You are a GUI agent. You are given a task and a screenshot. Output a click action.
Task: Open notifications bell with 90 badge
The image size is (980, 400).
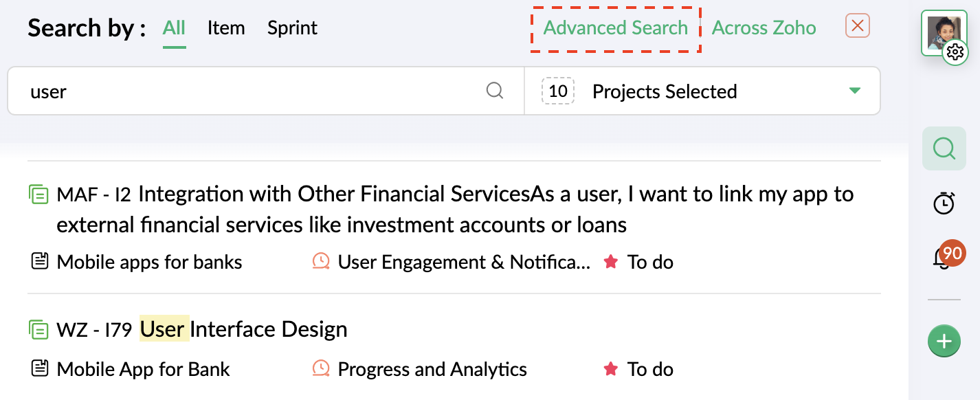tap(944, 258)
